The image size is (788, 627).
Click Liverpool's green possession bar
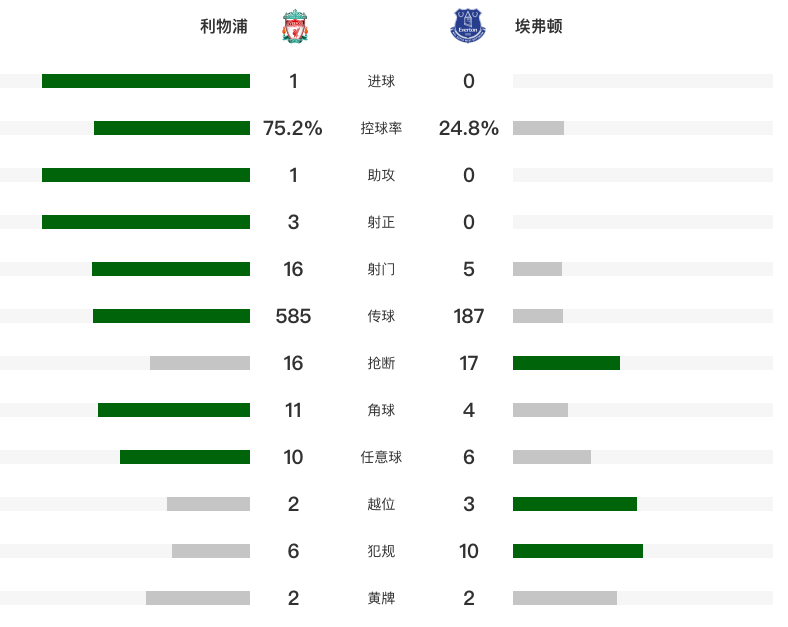(x=172, y=128)
